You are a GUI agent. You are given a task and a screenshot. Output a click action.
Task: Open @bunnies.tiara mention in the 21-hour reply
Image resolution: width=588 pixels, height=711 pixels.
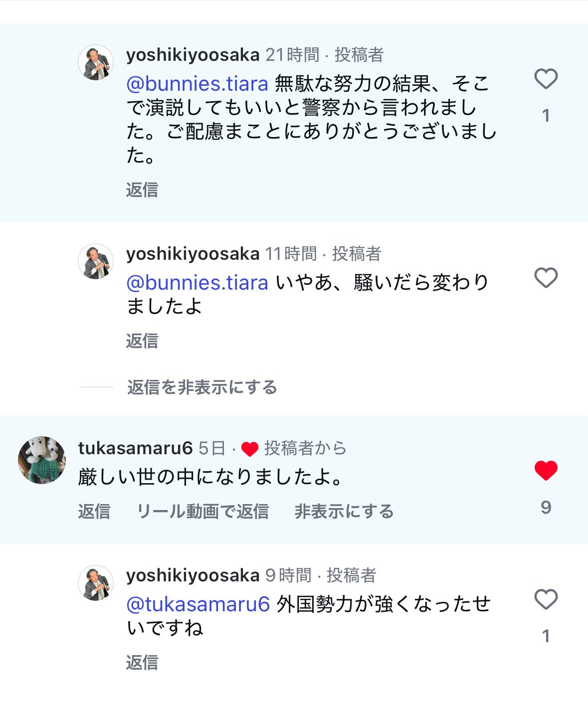197,84
